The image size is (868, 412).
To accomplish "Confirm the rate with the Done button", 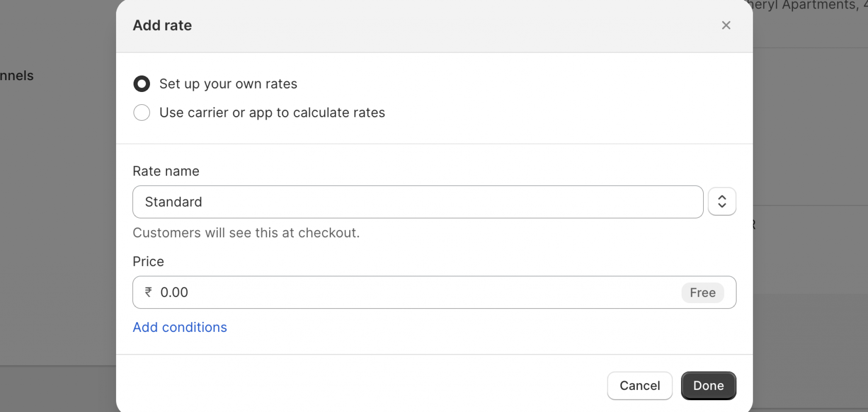I will 708,385.
